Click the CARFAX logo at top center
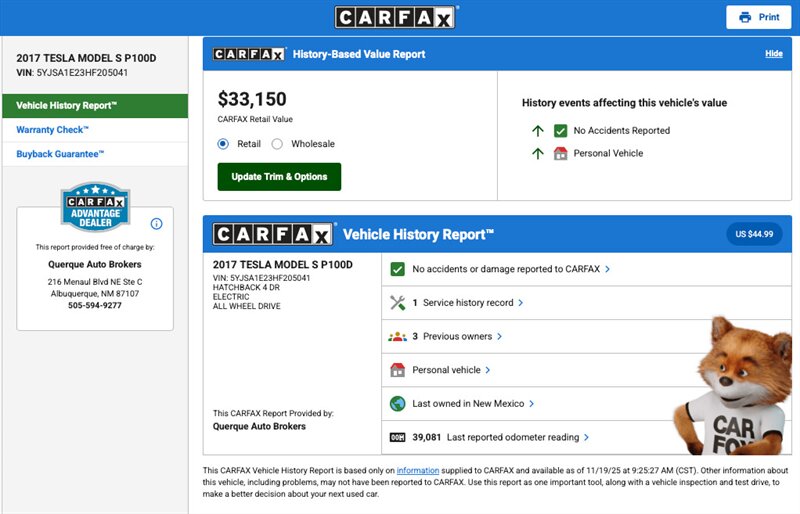This screenshot has height=514, width=800. pyautogui.click(x=396, y=17)
